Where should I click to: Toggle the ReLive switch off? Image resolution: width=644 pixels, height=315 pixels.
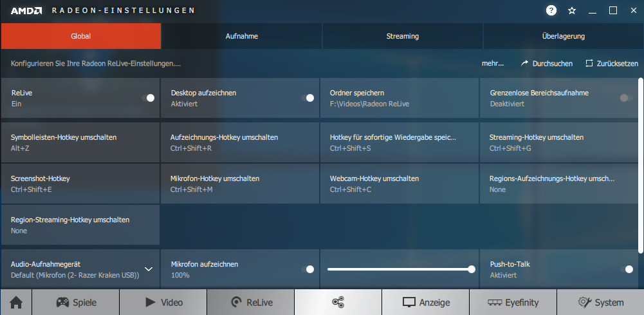tap(148, 98)
